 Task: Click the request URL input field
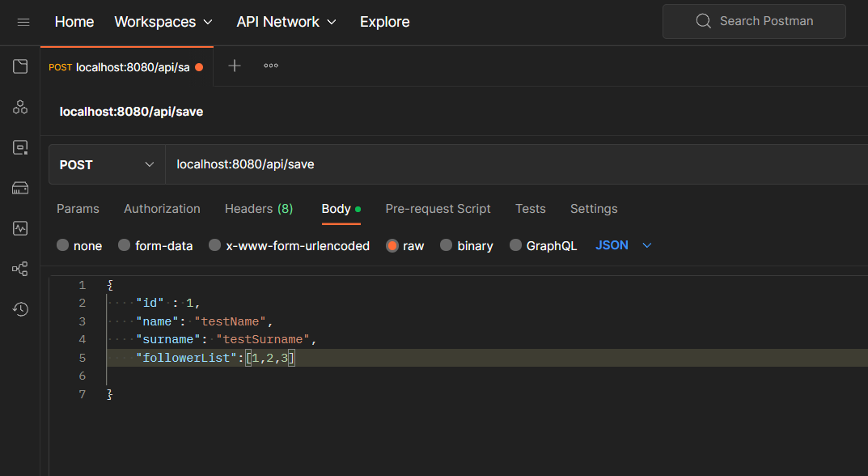(516, 164)
